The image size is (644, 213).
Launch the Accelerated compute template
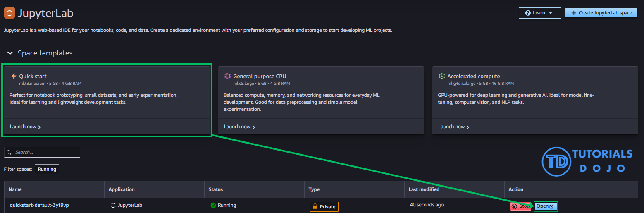click(453, 127)
